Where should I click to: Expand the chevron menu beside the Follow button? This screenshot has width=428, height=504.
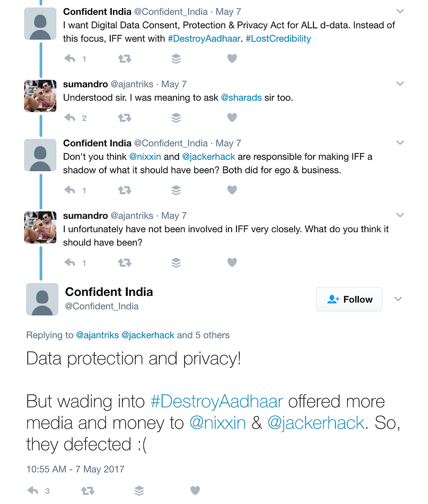[x=398, y=299]
